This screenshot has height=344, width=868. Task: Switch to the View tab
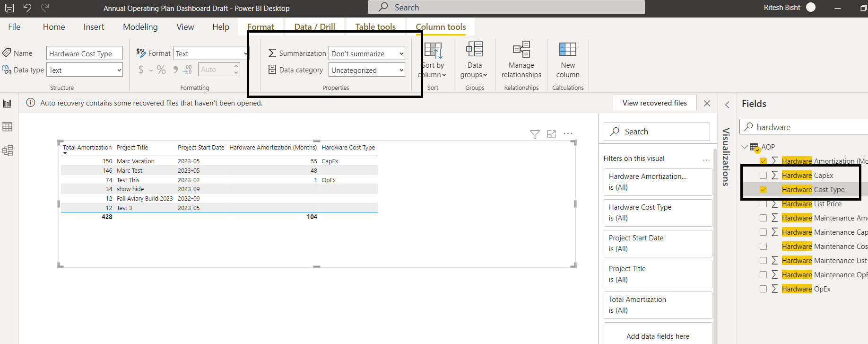coord(185,27)
